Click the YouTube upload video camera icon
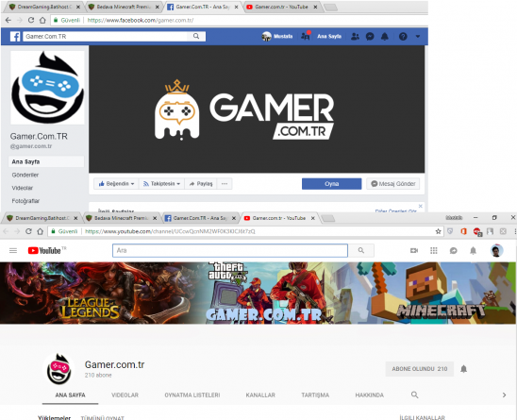This screenshot has height=420, width=517. [x=414, y=251]
